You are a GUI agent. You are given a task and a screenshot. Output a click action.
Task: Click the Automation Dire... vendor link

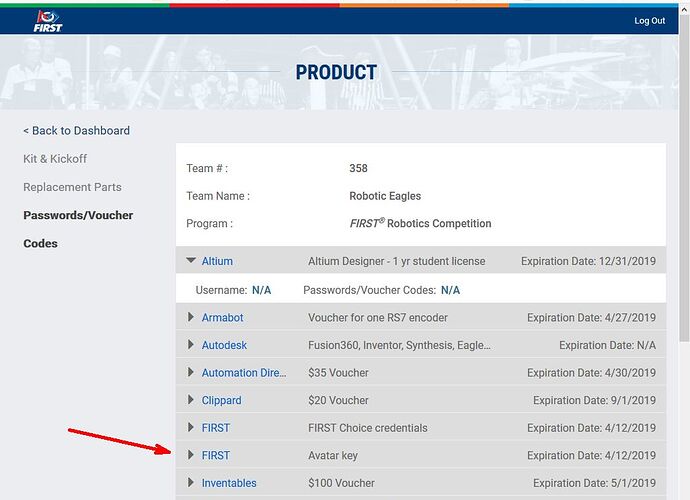coord(244,373)
